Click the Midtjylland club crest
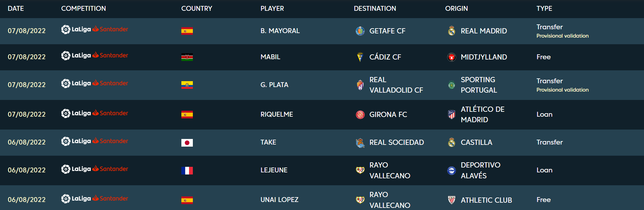 click(451, 57)
